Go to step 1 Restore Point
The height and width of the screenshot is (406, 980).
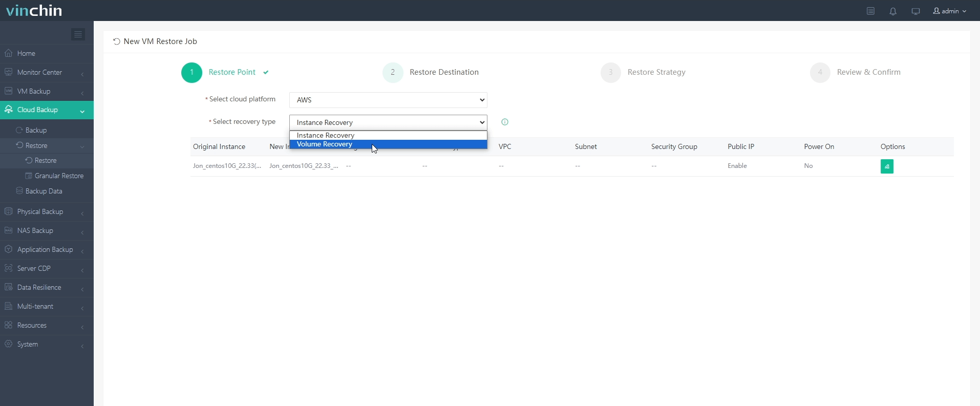pyautogui.click(x=225, y=72)
